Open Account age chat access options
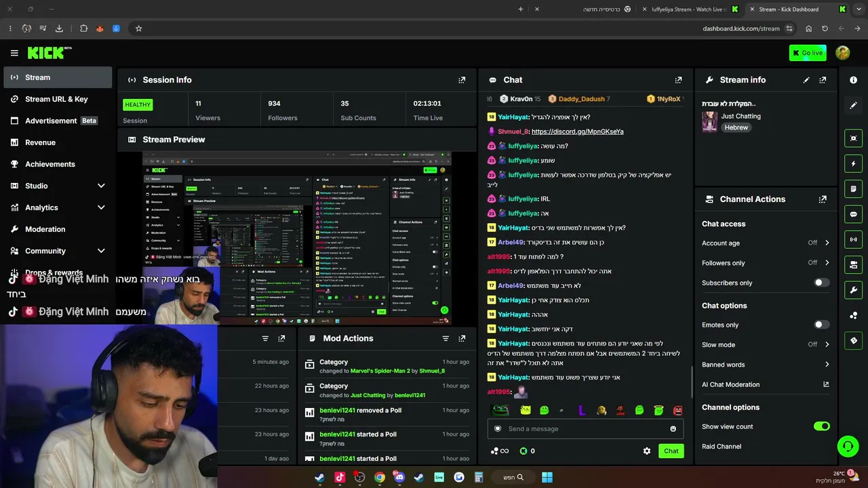This screenshot has height=488, width=868. point(766,243)
